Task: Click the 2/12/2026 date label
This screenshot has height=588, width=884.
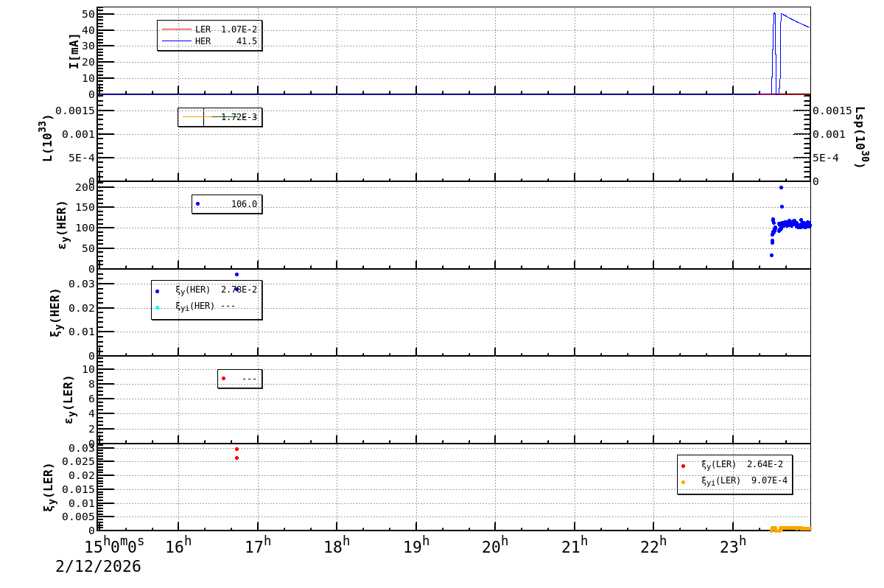Action: (98, 567)
